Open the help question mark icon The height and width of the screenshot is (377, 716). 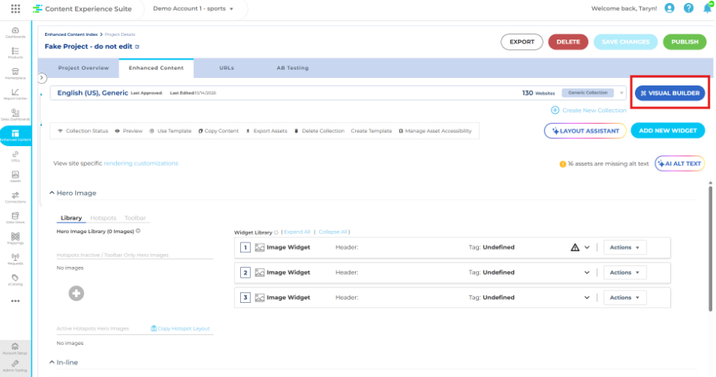coord(689,8)
